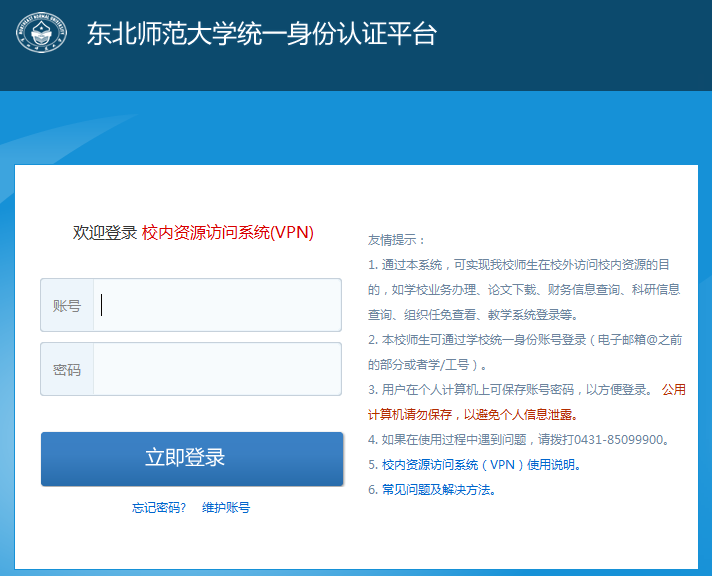The height and width of the screenshot is (576, 712).
Task: Focus the 账号 account input field
Action: (x=217, y=305)
